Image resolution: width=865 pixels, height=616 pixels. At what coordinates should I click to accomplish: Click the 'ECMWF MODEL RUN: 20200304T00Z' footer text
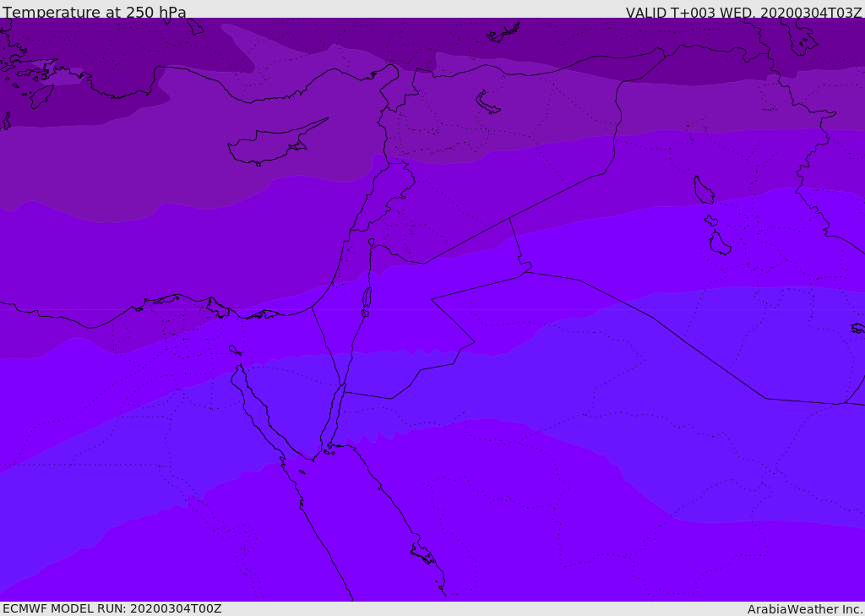coord(112,608)
